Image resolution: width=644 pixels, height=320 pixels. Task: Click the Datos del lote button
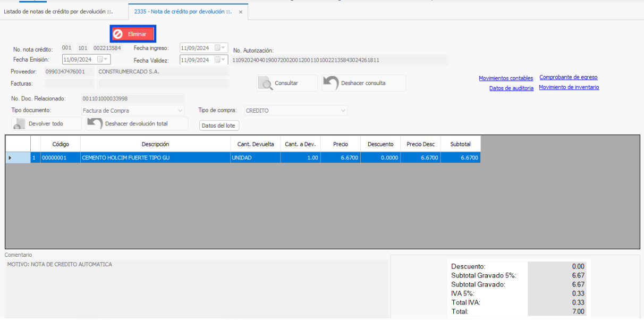[x=219, y=125]
